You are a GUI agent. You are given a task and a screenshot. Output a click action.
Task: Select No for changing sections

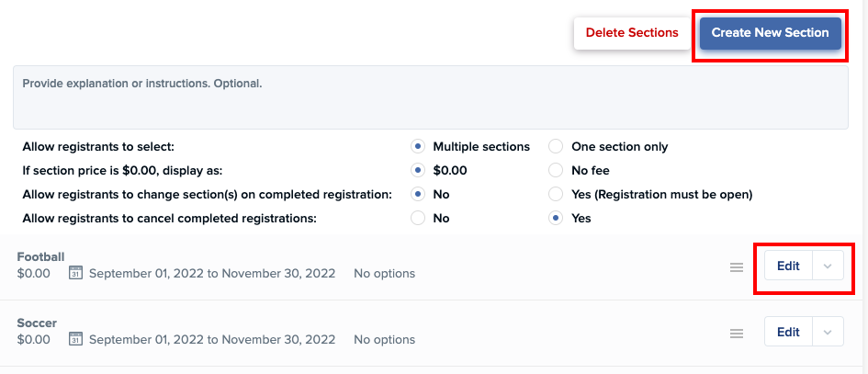click(x=418, y=194)
